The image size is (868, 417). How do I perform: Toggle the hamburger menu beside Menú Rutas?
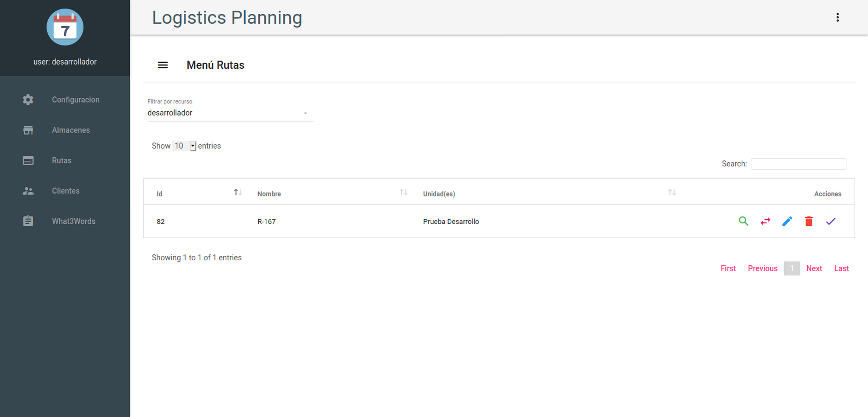tap(163, 65)
